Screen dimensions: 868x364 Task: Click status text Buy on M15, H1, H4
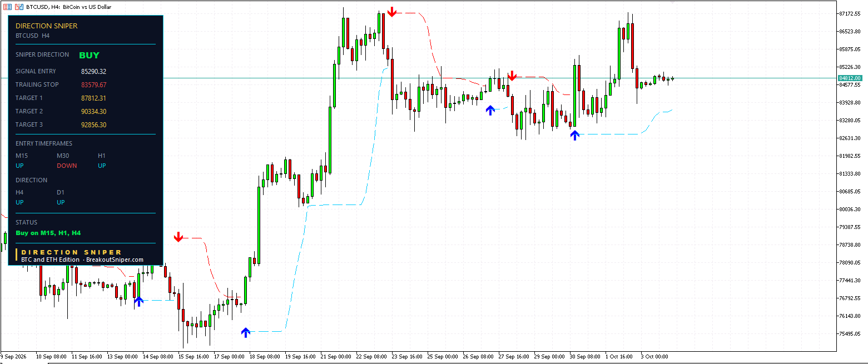48,233
